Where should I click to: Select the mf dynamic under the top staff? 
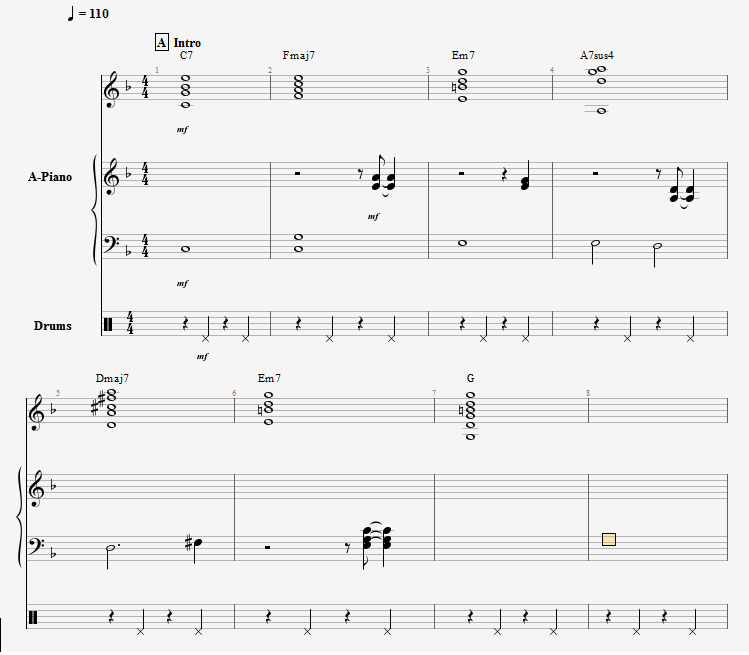182,129
